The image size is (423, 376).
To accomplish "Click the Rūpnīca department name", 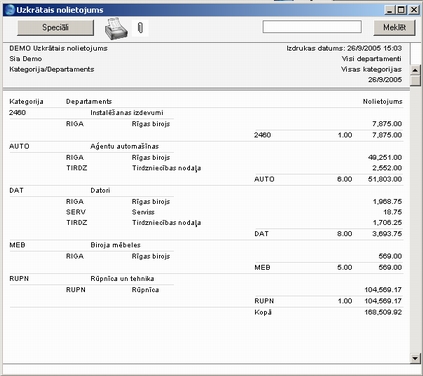I will (x=145, y=290).
